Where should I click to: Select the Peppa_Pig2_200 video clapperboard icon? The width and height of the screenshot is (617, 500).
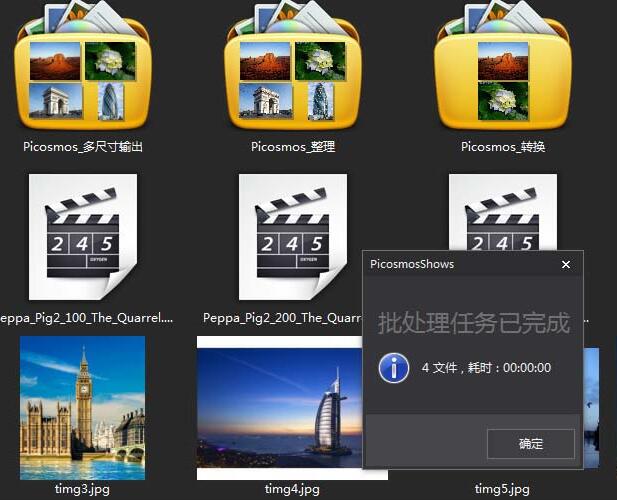tap(292, 240)
